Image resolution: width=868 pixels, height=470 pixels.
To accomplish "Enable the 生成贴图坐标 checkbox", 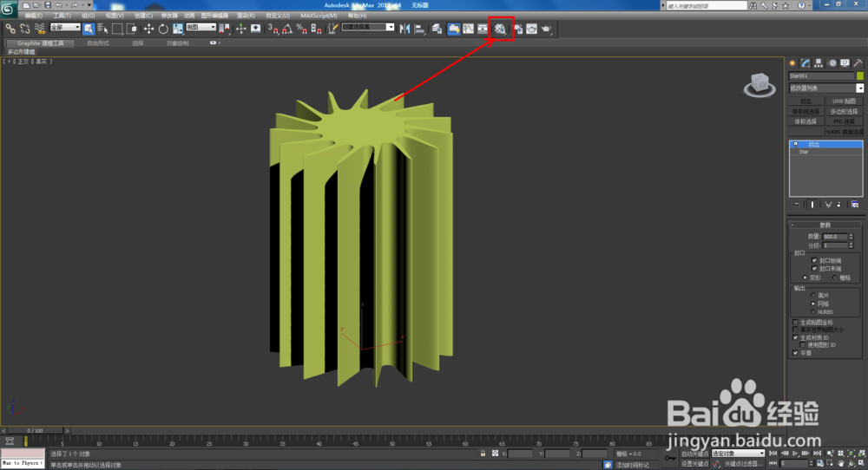I will click(795, 322).
